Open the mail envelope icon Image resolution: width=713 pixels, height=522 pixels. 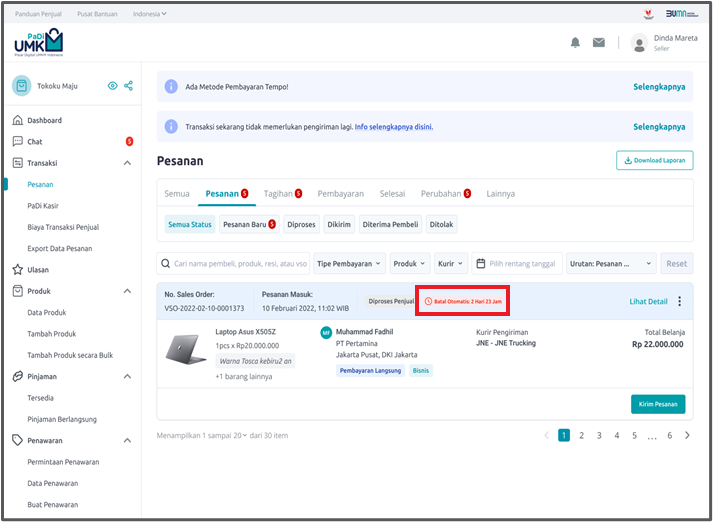(599, 42)
